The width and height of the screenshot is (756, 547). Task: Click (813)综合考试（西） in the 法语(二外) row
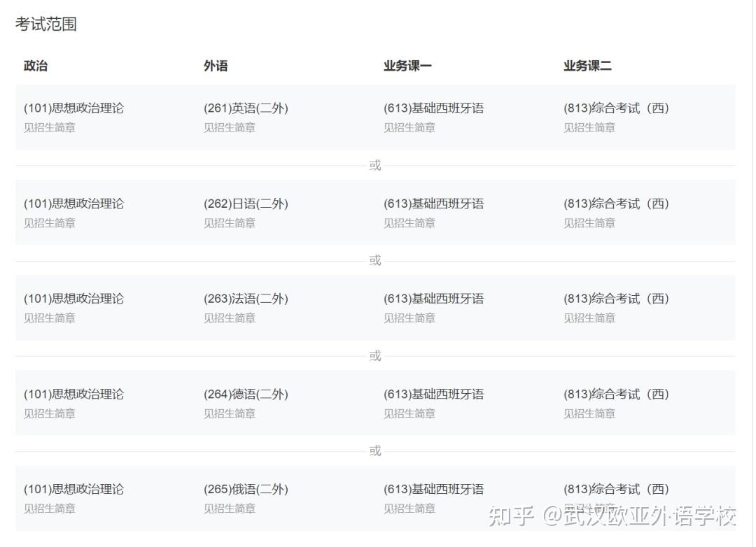(x=616, y=299)
